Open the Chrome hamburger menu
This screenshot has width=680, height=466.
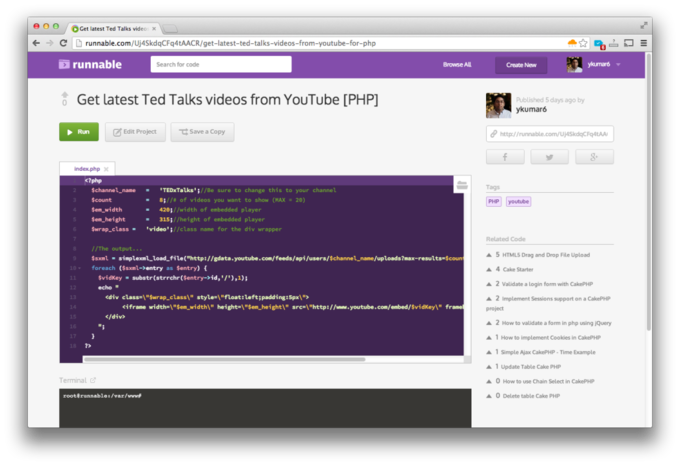644,43
